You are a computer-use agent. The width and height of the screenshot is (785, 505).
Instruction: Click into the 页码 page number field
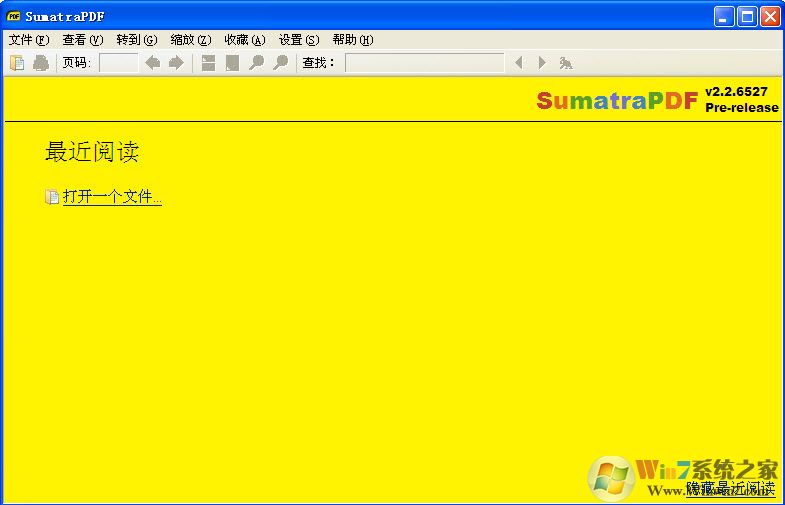tap(119, 63)
